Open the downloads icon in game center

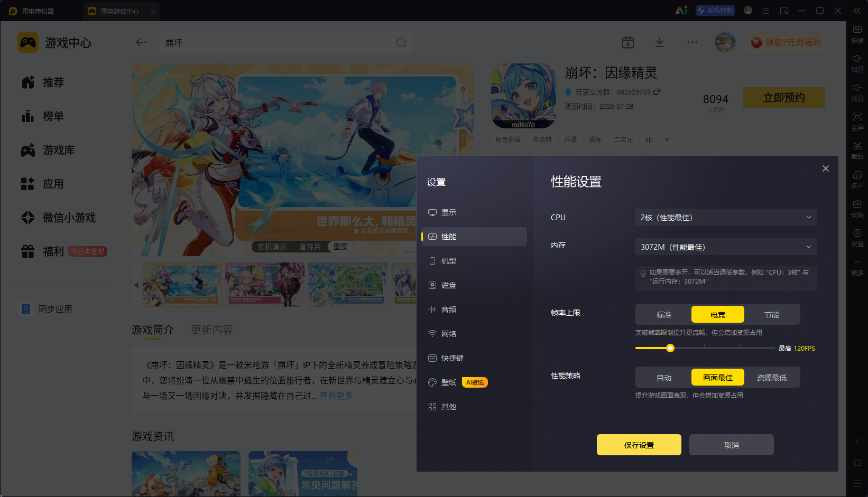click(x=660, y=42)
